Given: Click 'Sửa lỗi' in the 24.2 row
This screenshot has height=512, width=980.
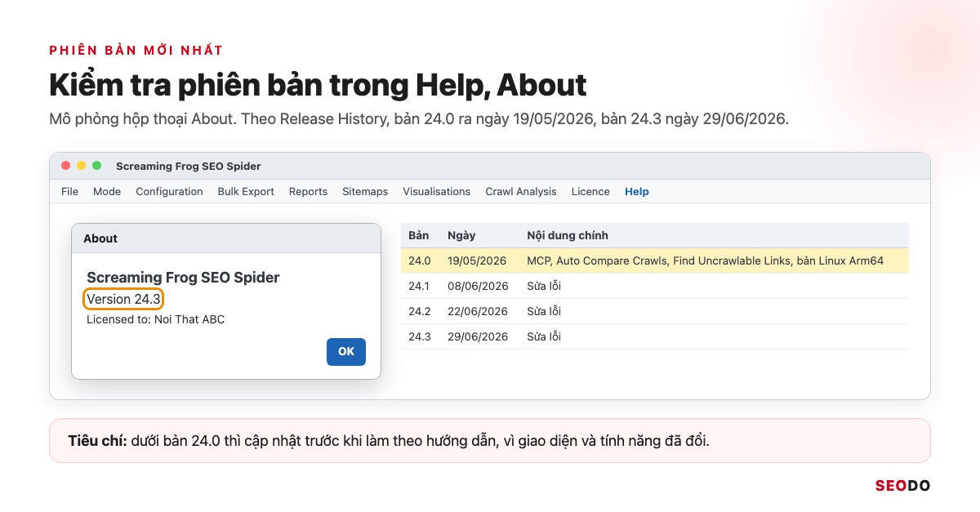Looking at the screenshot, I should (x=544, y=311).
